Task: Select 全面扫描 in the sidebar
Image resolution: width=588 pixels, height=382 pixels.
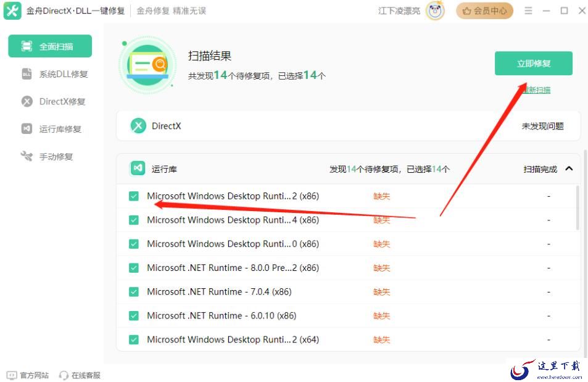Action: pos(50,46)
